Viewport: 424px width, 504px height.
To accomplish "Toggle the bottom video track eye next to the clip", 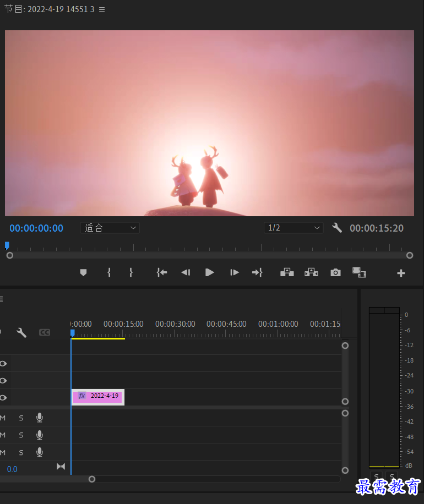I will pyautogui.click(x=3, y=398).
